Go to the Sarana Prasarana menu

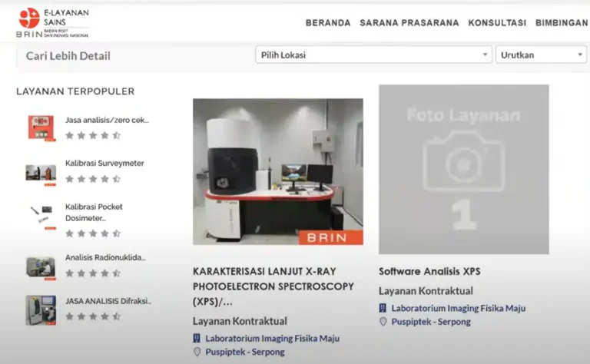pyautogui.click(x=409, y=23)
